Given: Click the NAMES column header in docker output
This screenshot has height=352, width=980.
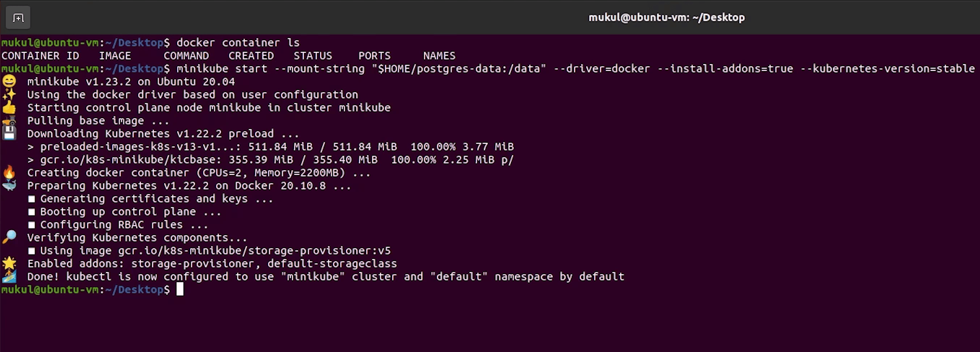Looking at the screenshot, I should point(439,56).
